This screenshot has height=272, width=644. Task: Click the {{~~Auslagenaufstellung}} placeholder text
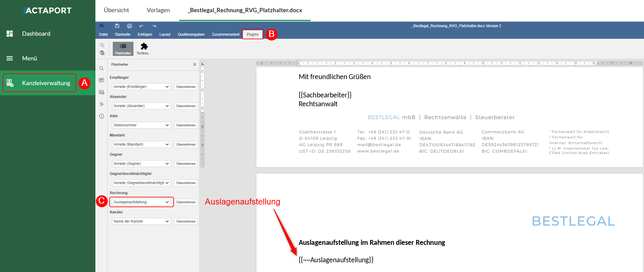pos(336,260)
